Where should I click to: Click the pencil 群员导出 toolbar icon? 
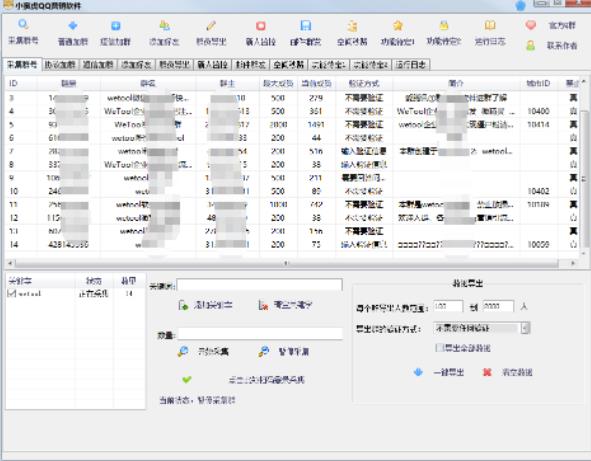[x=211, y=26]
